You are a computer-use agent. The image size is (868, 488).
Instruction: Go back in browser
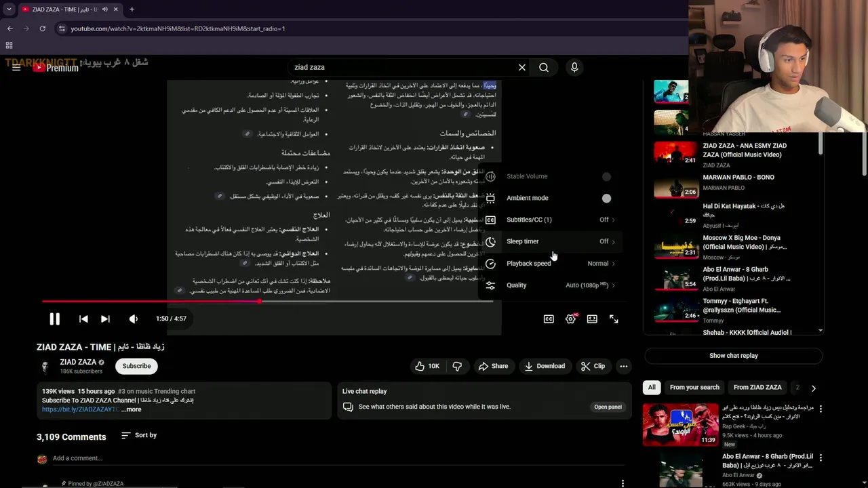click(x=9, y=28)
